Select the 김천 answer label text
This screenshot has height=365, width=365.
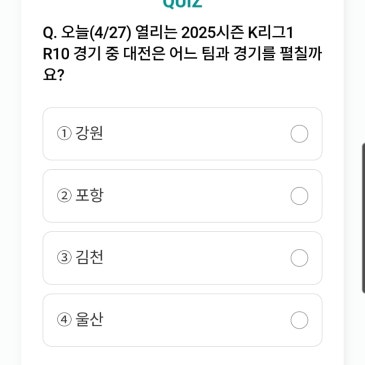(89, 258)
